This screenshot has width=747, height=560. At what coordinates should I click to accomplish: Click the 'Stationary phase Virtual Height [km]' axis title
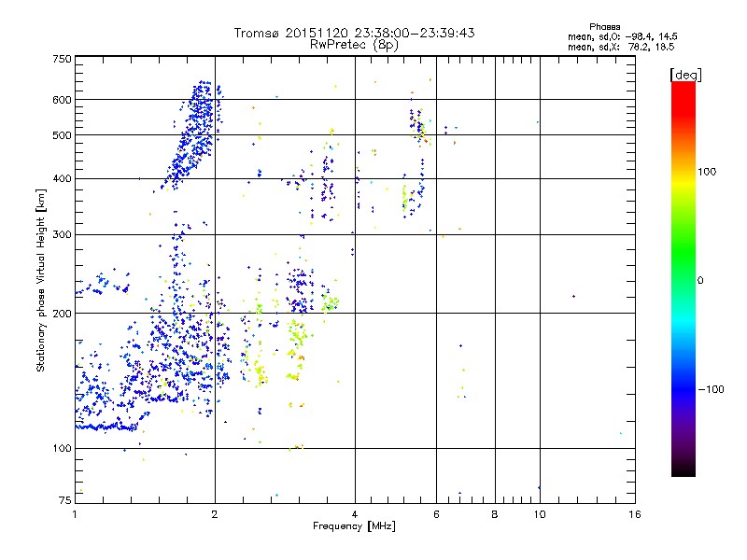click(41, 281)
